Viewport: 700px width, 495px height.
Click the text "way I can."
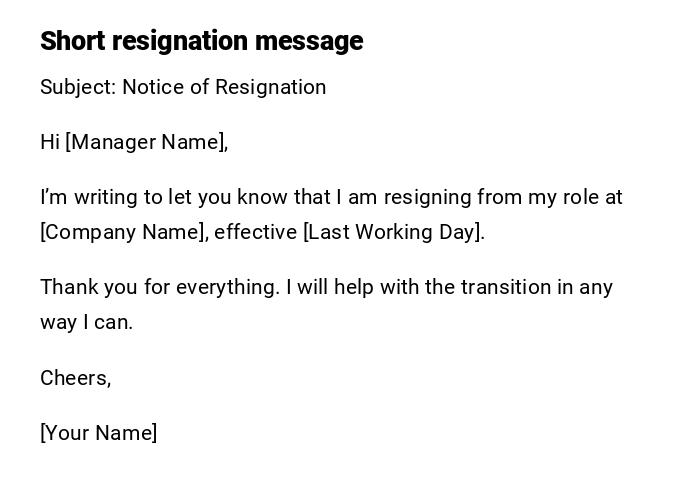pos(86,322)
